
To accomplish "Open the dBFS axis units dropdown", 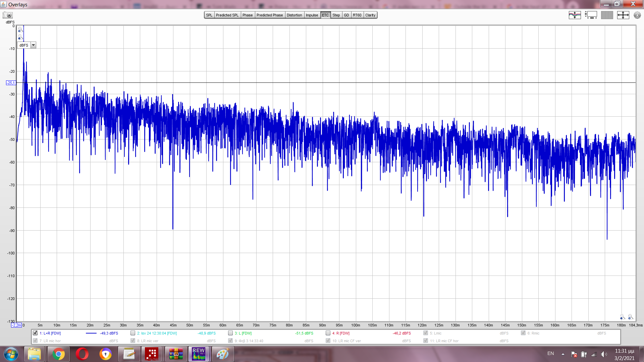I will tap(33, 45).
